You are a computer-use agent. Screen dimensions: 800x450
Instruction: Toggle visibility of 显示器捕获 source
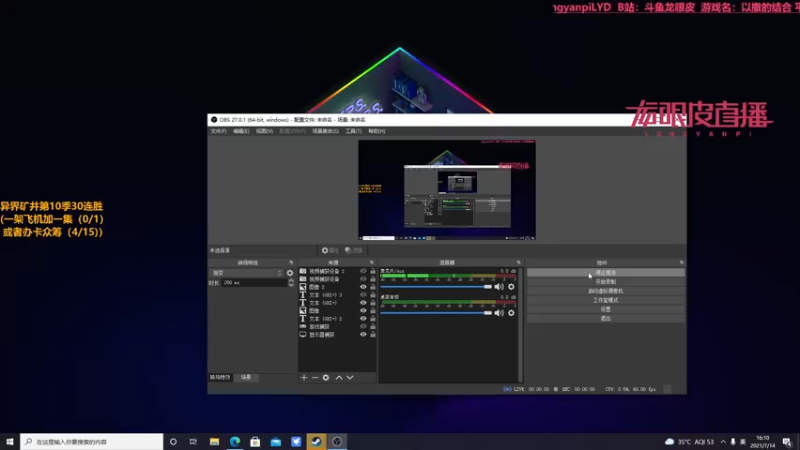pyautogui.click(x=363, y=335)
